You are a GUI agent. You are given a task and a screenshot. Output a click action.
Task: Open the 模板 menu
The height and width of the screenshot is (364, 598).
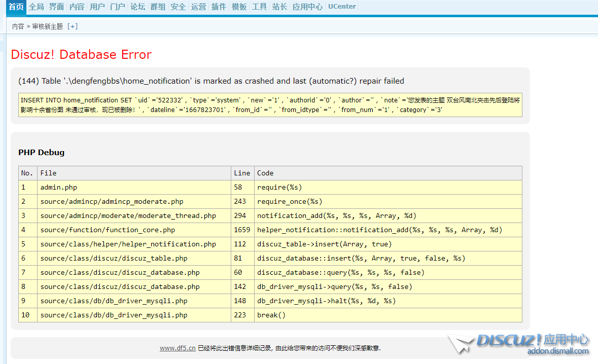click(239, 7)
